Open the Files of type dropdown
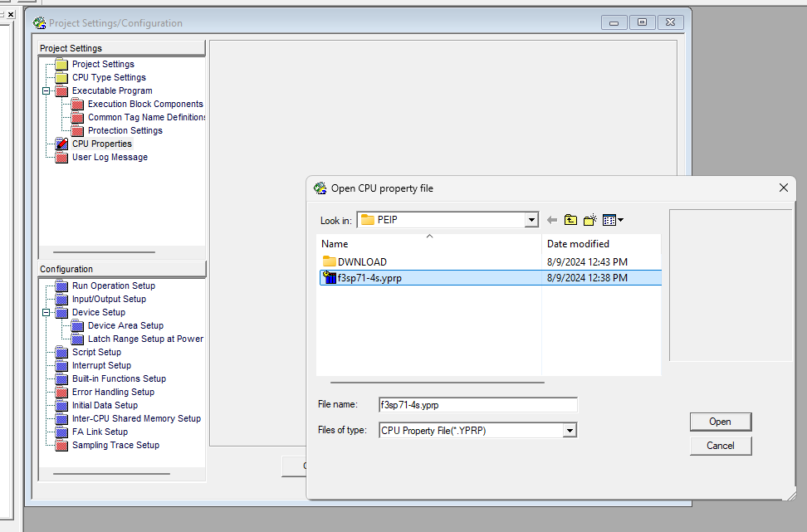807x532 pixels. pyautogui.click(x=570, y=431)
